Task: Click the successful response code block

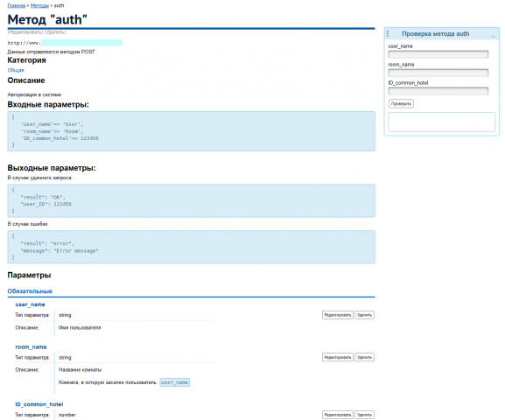Action: (192, 200)
